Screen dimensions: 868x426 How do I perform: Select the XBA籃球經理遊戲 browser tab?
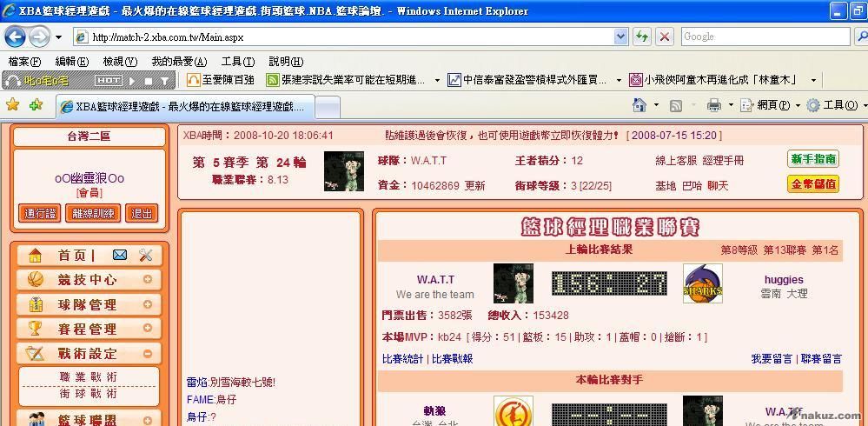click(185, 106)
